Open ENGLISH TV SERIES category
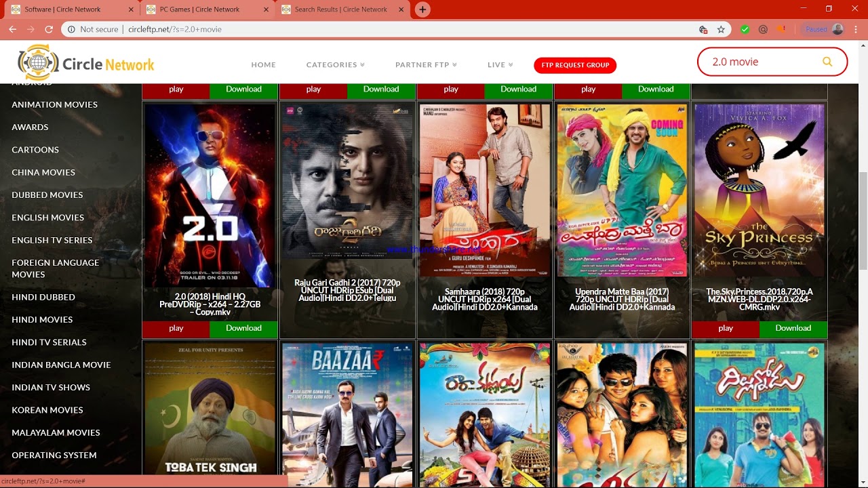This screenshot has height=488, width=868. (x=52, y=240)
